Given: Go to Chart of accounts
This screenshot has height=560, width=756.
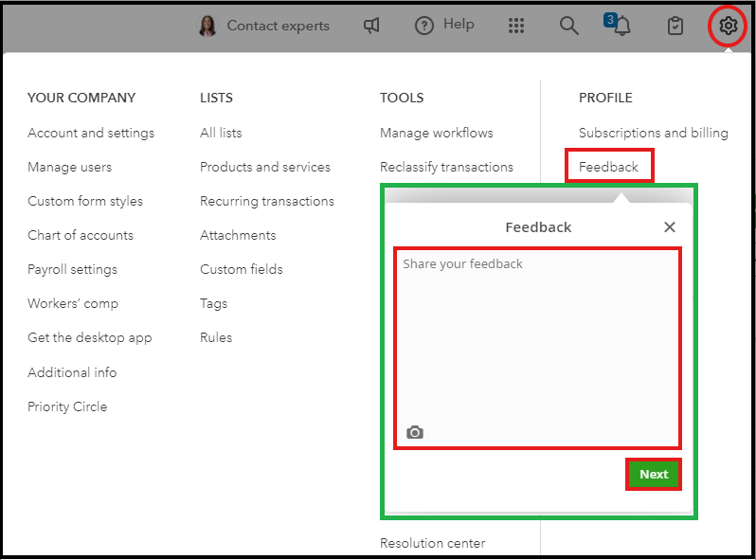Looking at the screenshot, I should click(x=81, y=235).
